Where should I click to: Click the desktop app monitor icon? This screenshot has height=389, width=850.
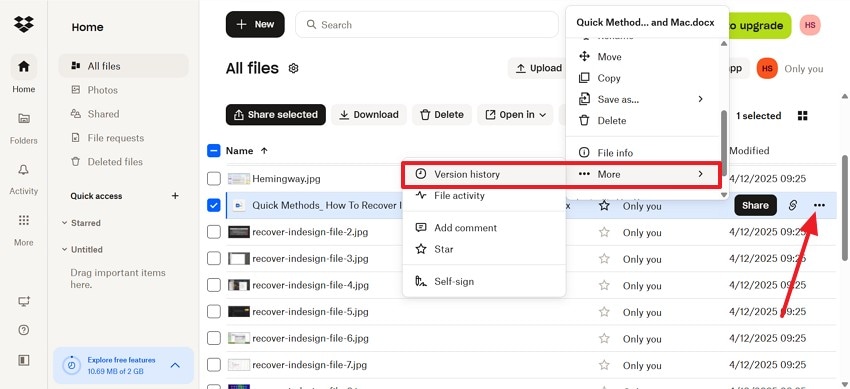click(x=23, y=301)
